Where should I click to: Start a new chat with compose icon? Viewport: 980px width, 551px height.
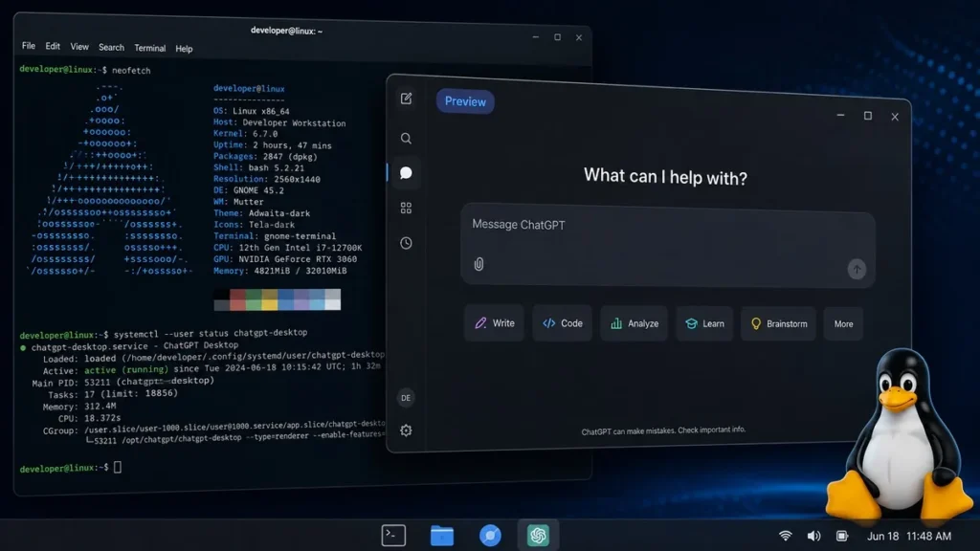click(406, 99)
